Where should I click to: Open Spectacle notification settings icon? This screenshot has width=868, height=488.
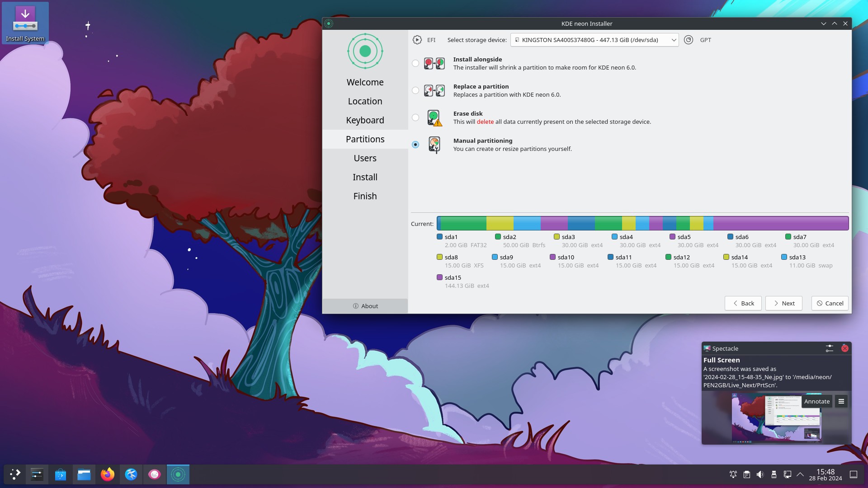(x=829, y=348)
